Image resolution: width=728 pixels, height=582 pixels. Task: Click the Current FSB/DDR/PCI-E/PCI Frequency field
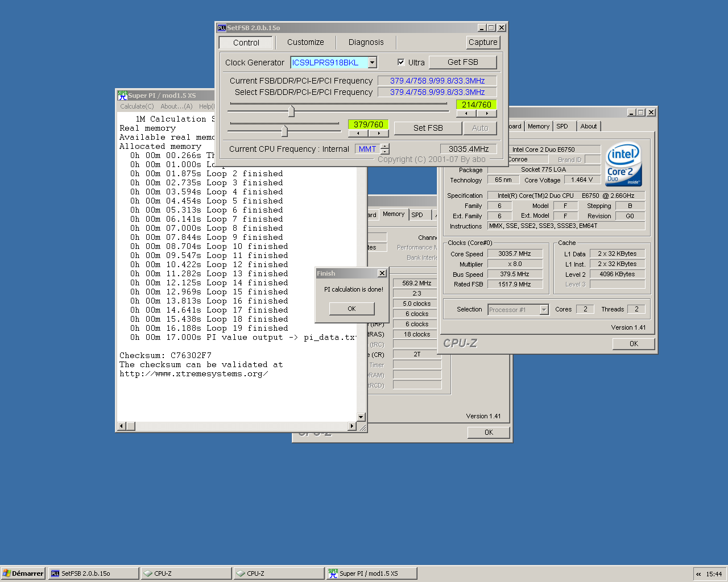(x=437, y=81)
